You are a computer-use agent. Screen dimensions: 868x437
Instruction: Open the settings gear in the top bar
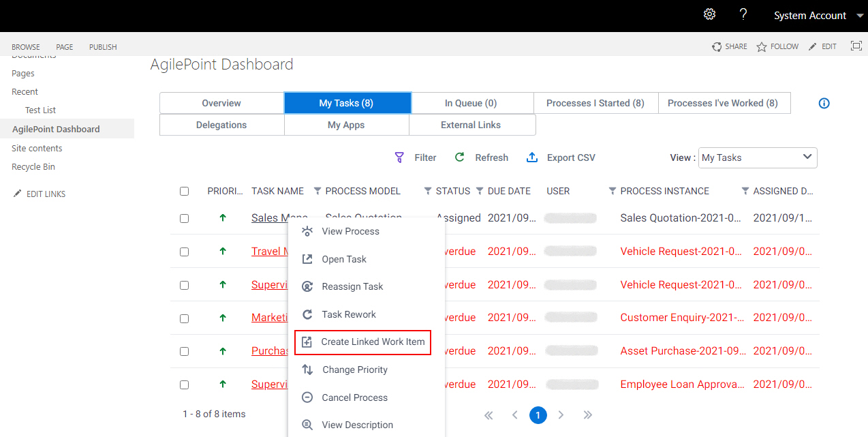709,14
